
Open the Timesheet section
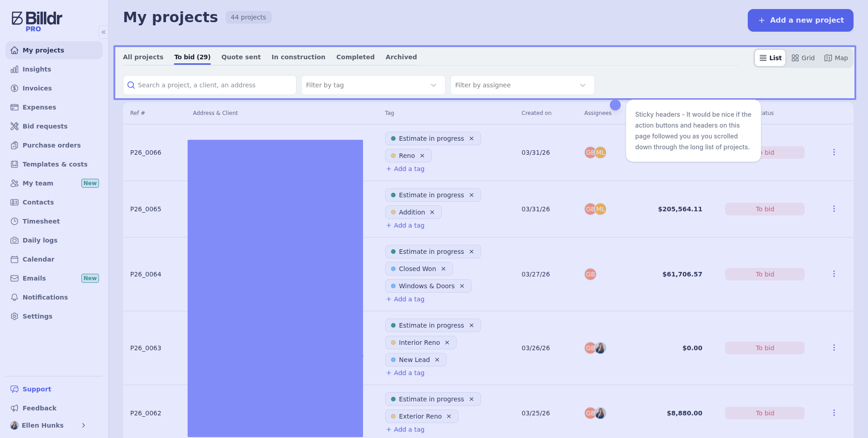41,221
